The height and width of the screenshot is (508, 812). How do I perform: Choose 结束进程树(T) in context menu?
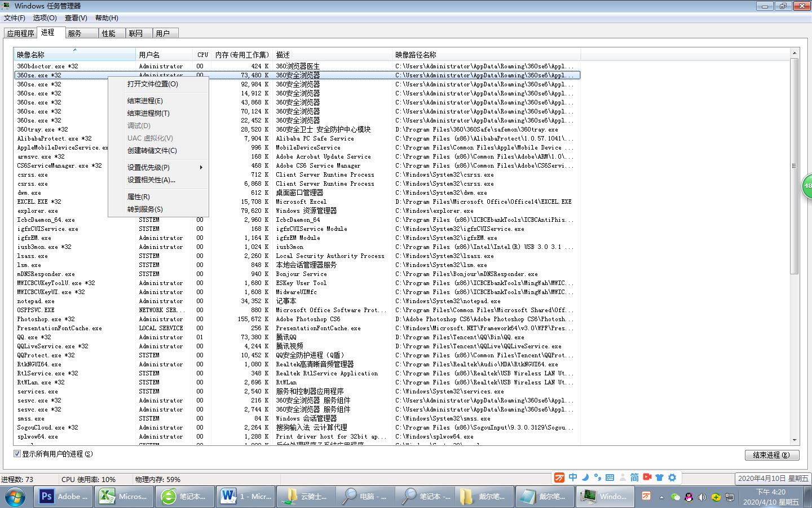click(158, 113)
